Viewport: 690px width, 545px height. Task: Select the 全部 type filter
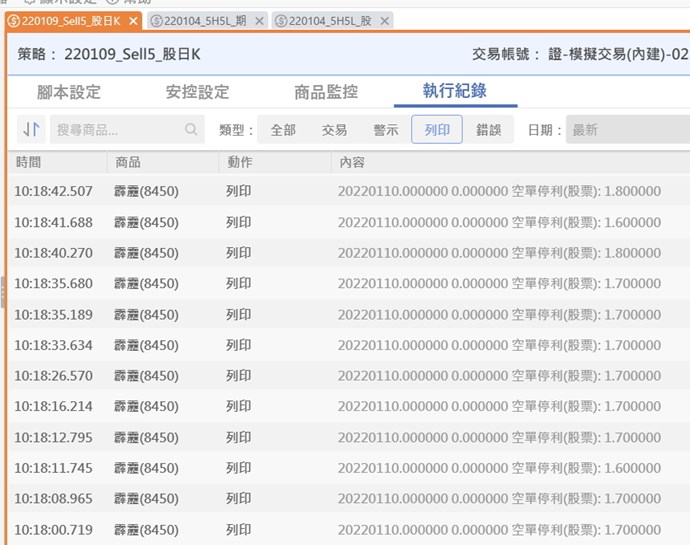coord(283,130)
